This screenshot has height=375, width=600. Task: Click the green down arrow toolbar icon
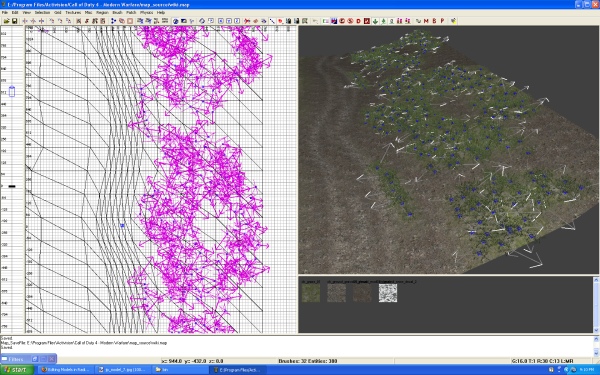(x=375, y=21)
